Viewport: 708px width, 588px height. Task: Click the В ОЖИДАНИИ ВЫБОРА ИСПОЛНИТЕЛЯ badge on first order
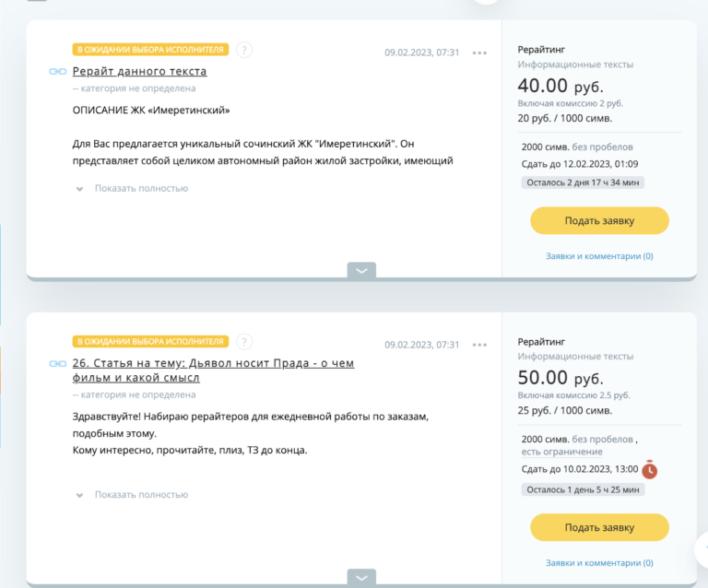[150, 50]
